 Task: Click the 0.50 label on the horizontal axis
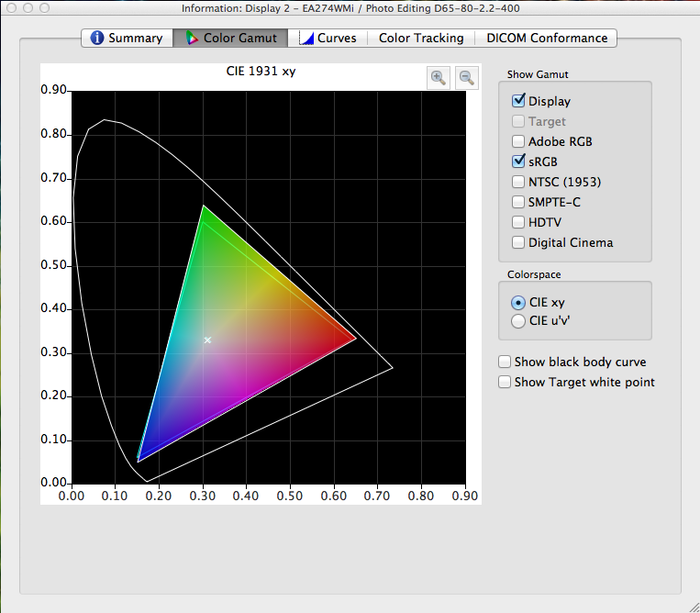coord(290,496)
